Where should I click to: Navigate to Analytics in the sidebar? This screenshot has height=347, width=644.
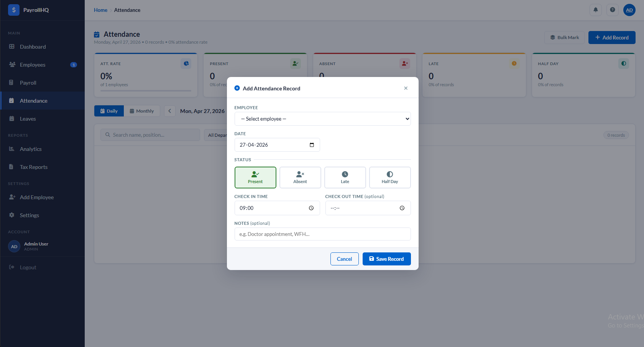31,149
